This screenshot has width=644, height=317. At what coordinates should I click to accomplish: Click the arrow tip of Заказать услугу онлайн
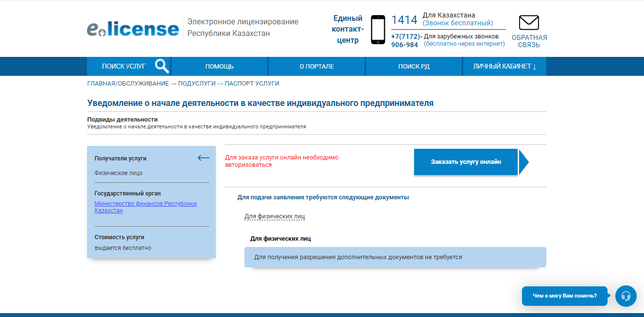pos(523,162)
